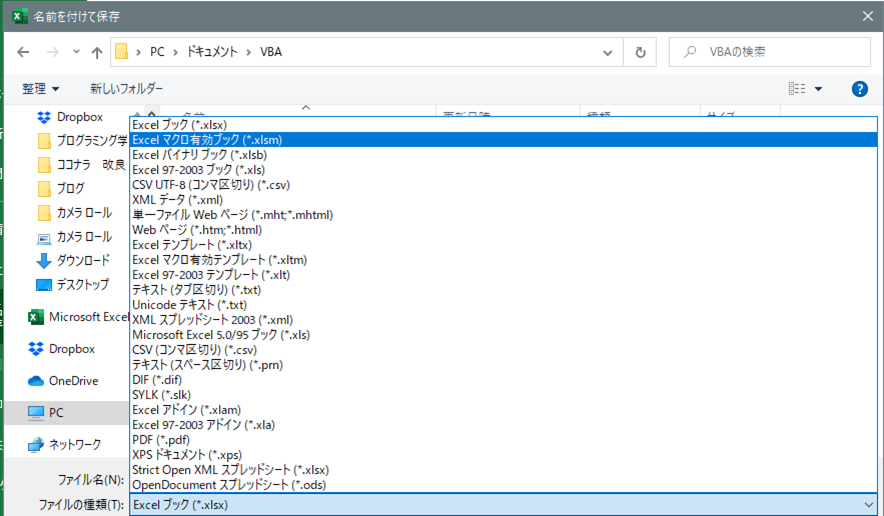The height and width of the screenshot is (516, 884).
Task: Change the view layout icon
Action: (797, 89)
